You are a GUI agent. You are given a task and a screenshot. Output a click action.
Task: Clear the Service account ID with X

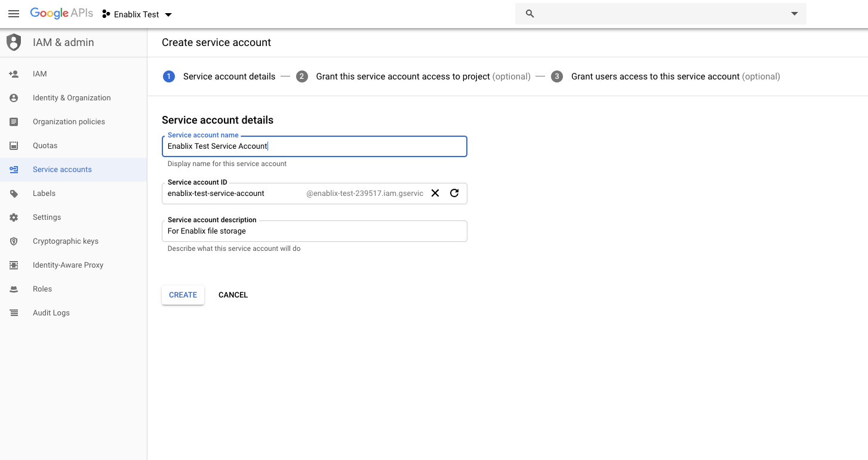click(435, 193)
